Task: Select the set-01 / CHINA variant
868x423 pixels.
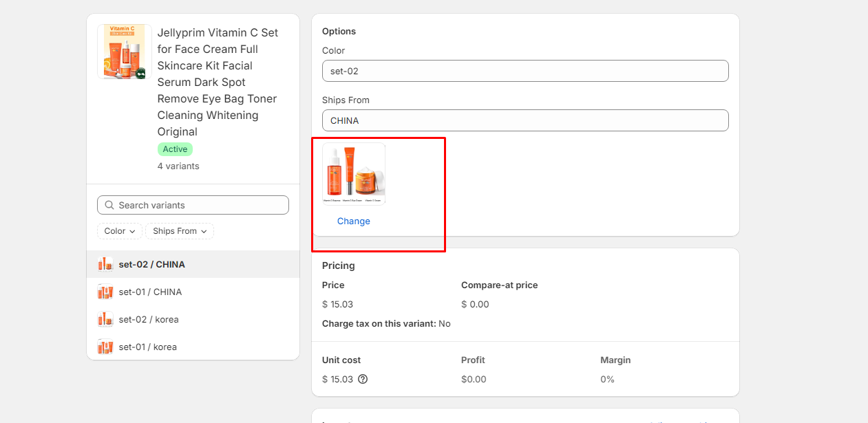Action: pos(193,292)
